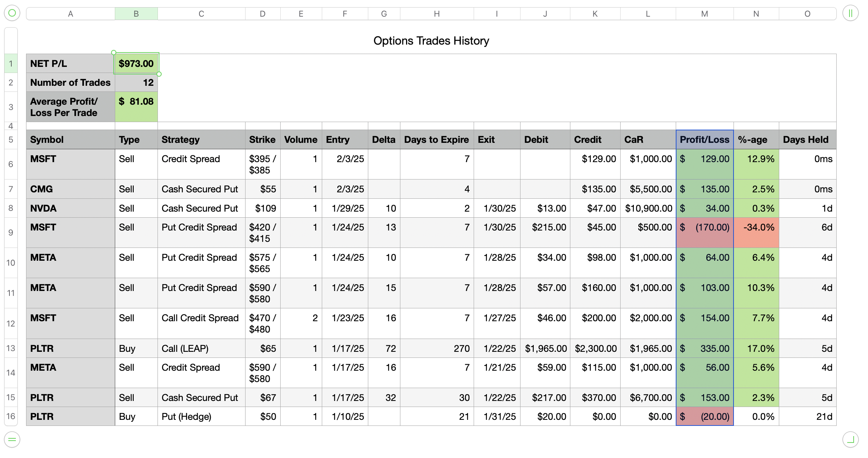Select column E header
This screenshot has width=868, height=458.
click(x=301, y=14)
